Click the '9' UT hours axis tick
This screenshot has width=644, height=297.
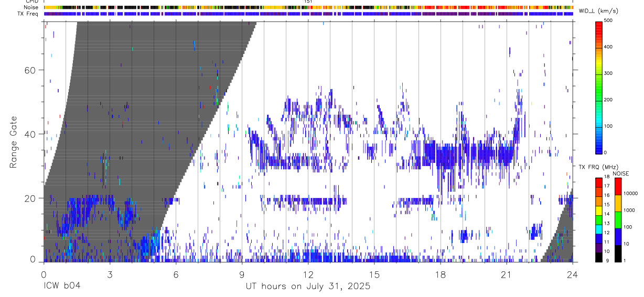tap(242, 273)
